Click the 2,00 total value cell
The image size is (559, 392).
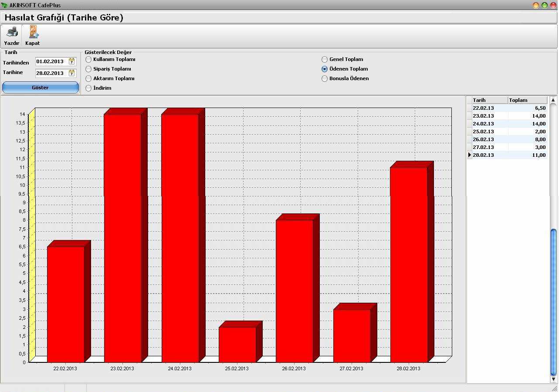coord(528,132)
